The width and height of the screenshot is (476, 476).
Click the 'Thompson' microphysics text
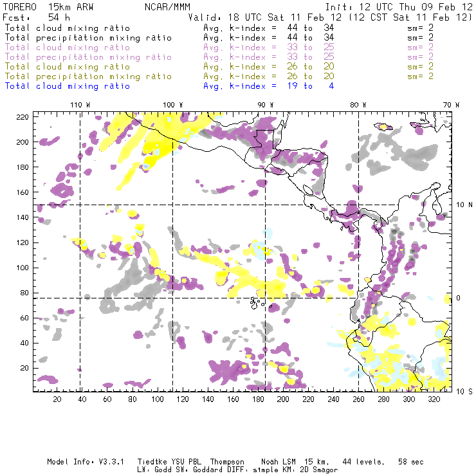227,462
